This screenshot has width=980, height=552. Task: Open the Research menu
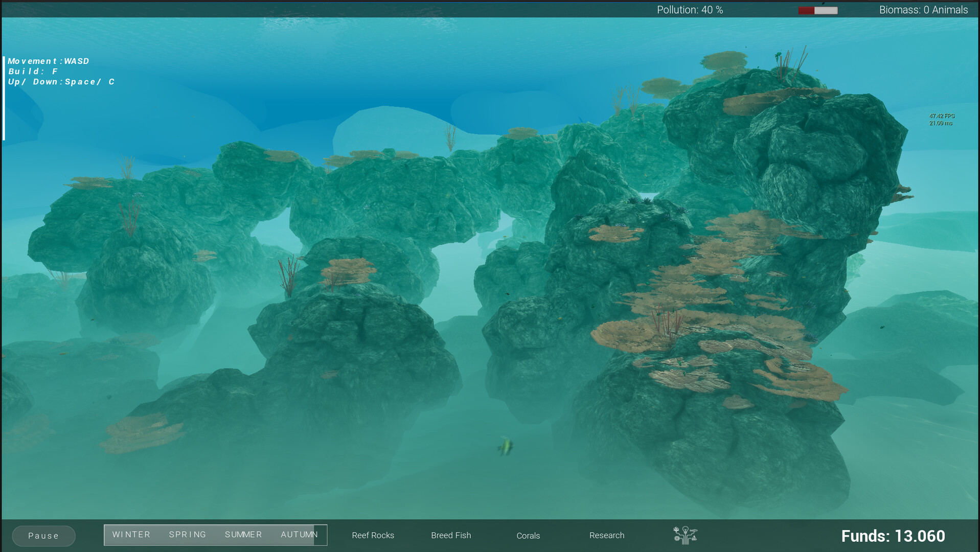[607, 535]
